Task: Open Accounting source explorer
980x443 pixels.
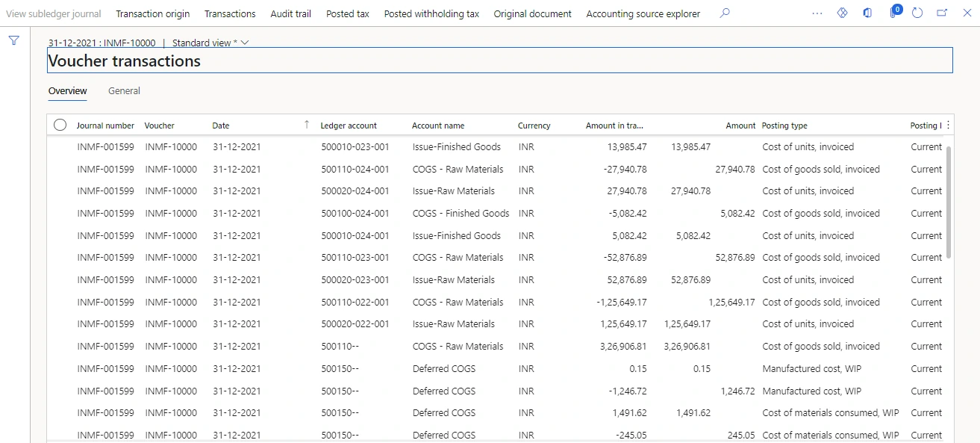Action: (643, 13)
